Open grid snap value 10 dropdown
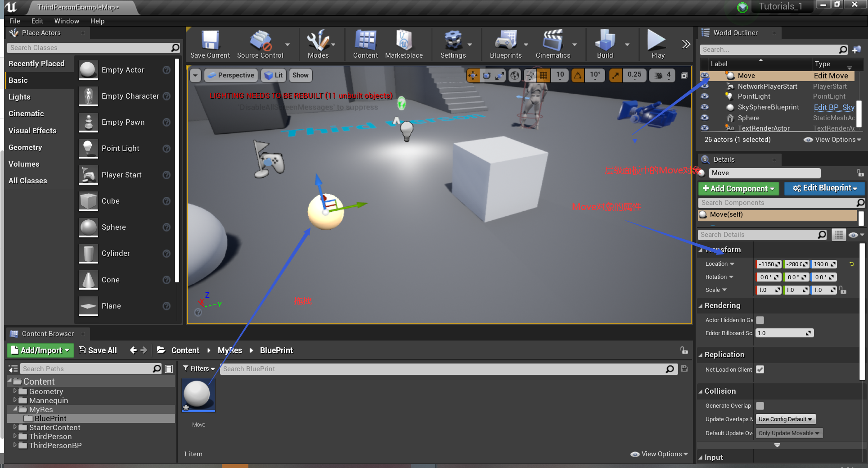 coord(560,75)
